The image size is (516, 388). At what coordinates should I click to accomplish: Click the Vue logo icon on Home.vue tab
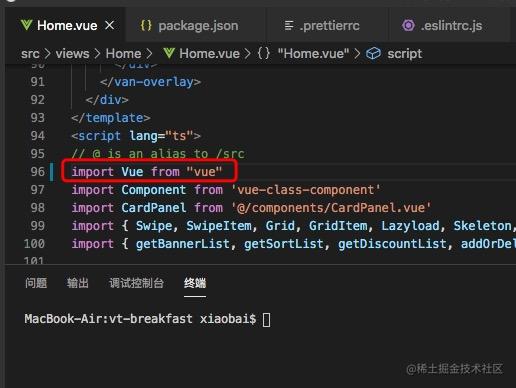click(26, 25)
